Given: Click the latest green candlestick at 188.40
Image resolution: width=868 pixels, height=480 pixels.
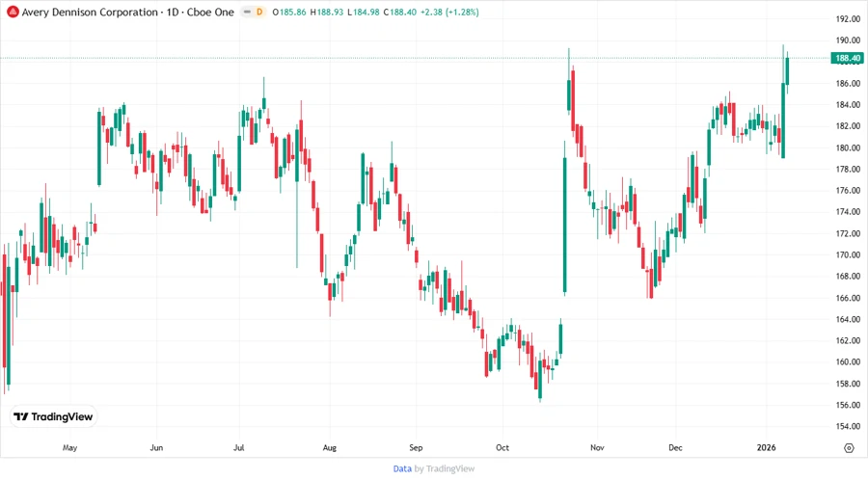Looking at the screenshot, I should pyautogui.click(x=787, y=70).
